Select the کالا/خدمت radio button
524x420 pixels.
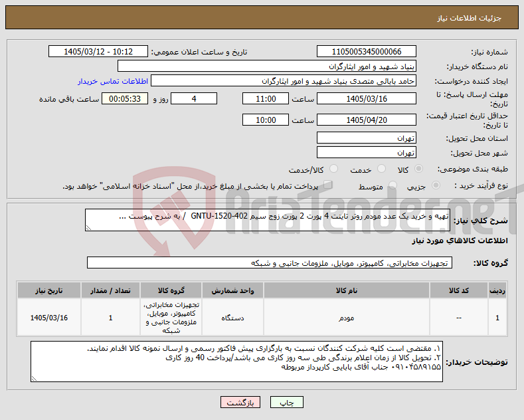333,169
